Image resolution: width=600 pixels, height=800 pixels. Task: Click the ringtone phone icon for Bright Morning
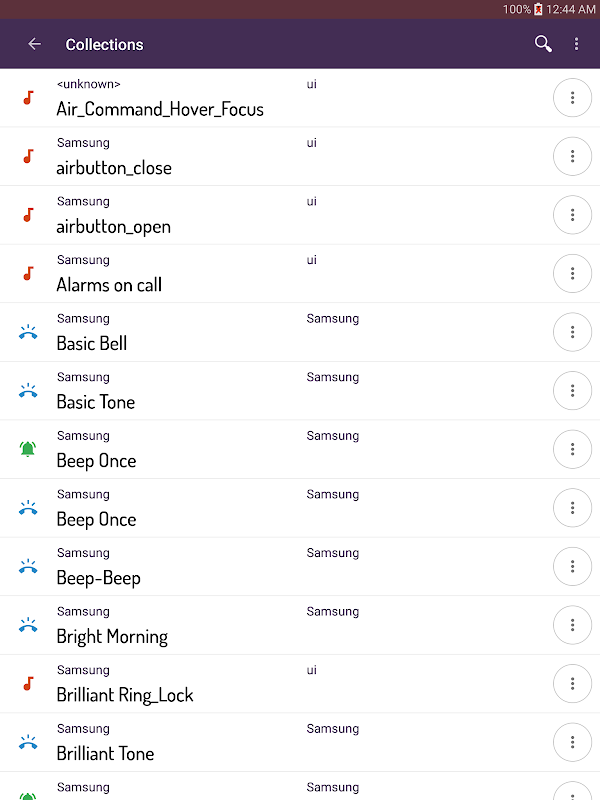(28, 625)
